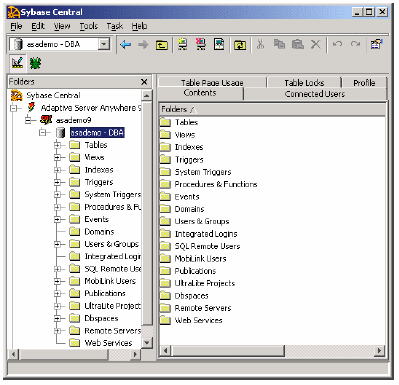399x385 pixels.
Task: Click the Forward arrow toolbar icon
Action: [143, 44]
